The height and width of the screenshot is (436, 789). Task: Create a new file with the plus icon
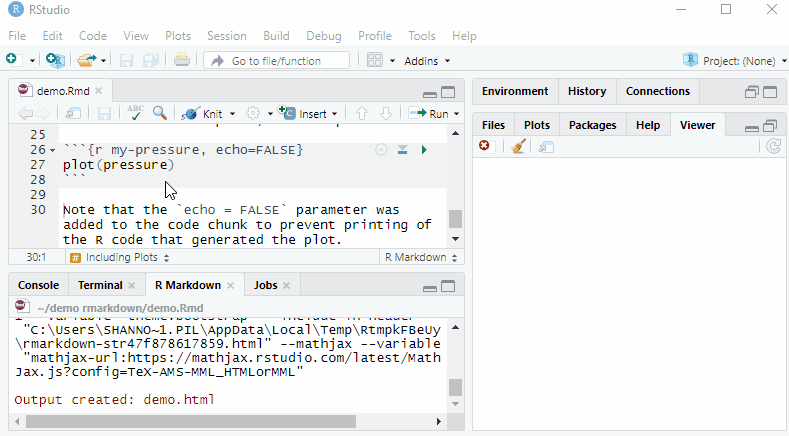12,60
